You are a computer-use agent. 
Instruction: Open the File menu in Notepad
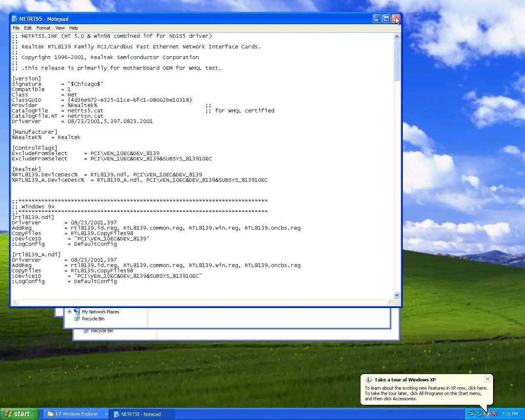[16, 28]
